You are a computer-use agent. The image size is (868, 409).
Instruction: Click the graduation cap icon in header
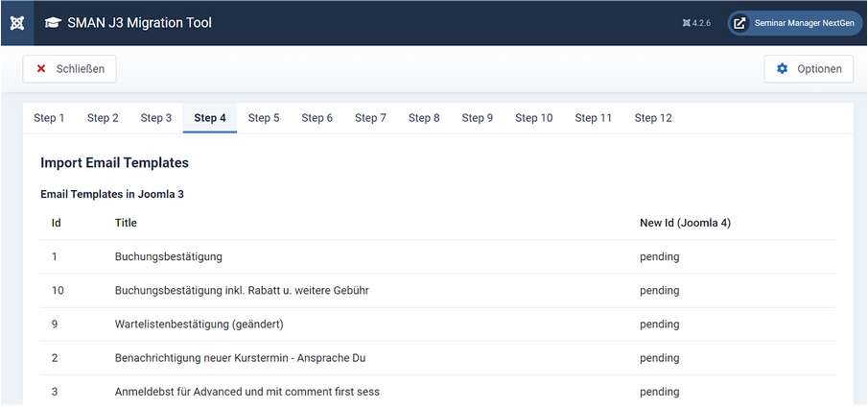click(x=53, y=23)
